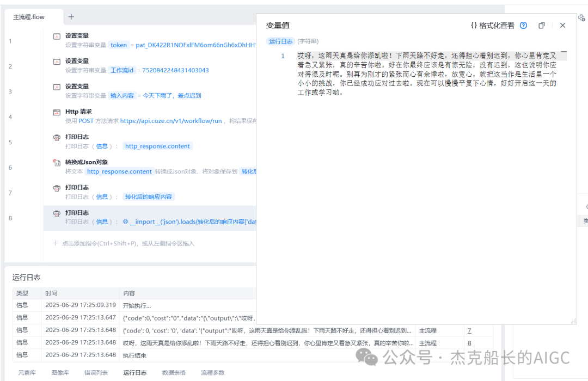Click the 工作流id variable tag
Image resolution: width=588 pixels, height=381 pixels.
122,70
